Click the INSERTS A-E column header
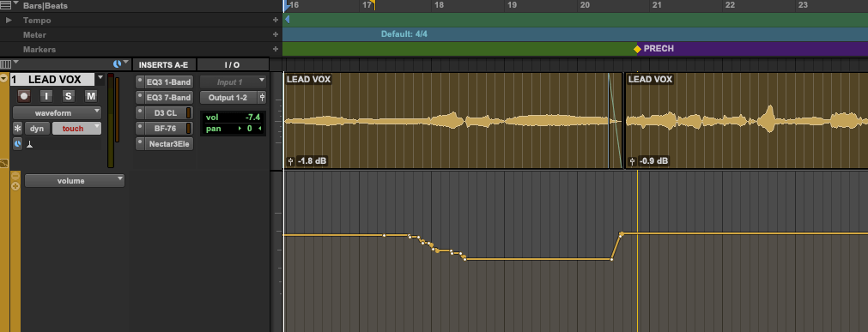This screenshot has width=868, height=332. coord(164,64)
